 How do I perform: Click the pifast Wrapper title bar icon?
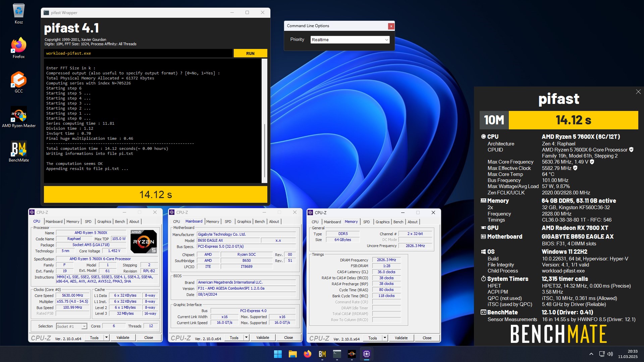tap(46, 13)
